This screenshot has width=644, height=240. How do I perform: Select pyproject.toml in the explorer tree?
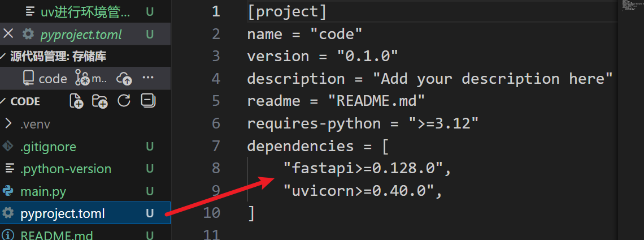(x=62, y=214)
